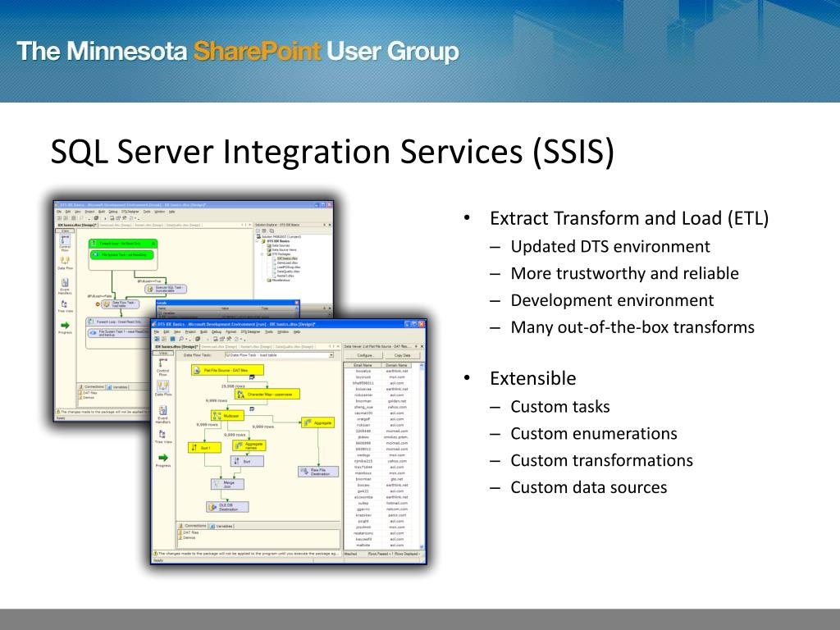
Task: Select Control Flow icon in back window sidebar
Action: click(65, 240)
